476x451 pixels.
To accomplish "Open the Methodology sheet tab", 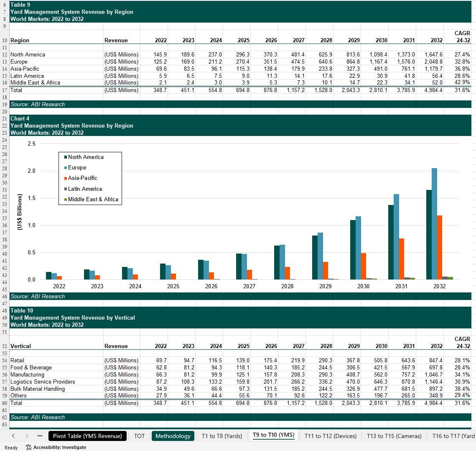I will tap(173, 436).
